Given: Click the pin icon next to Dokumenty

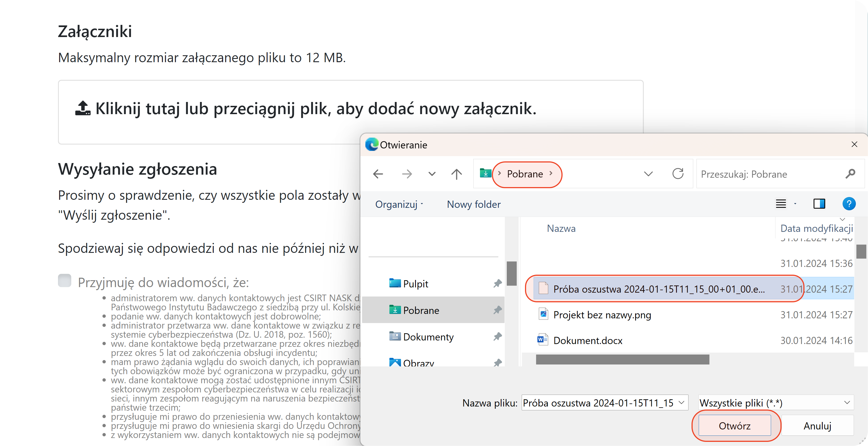Looking at the screenshot, I should point(497,337).
